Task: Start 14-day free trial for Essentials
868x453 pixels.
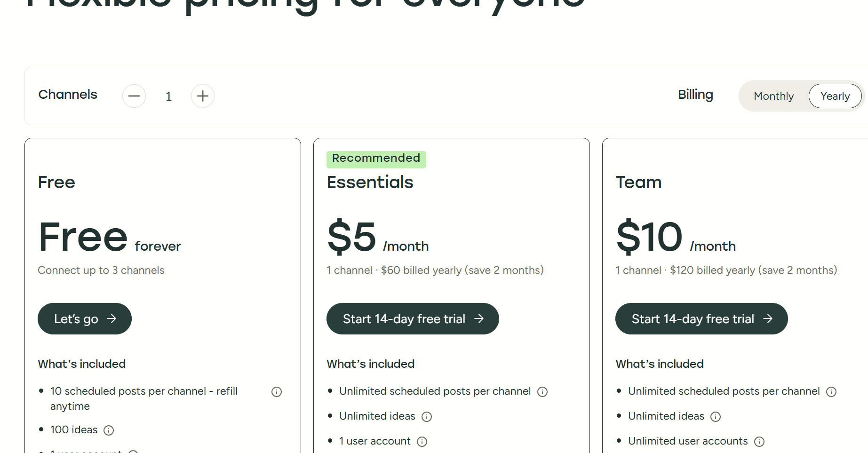Action: click(413, 318)
